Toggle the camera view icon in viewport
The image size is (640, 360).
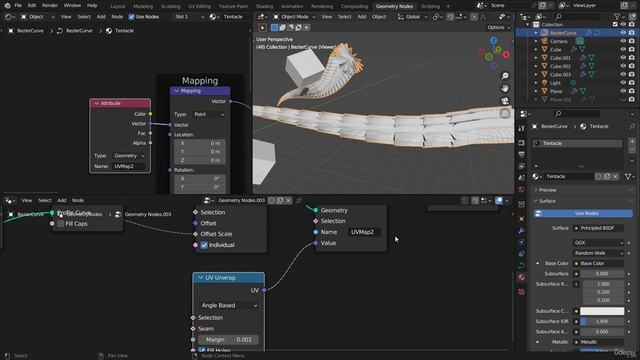click(x=505, y=100)
